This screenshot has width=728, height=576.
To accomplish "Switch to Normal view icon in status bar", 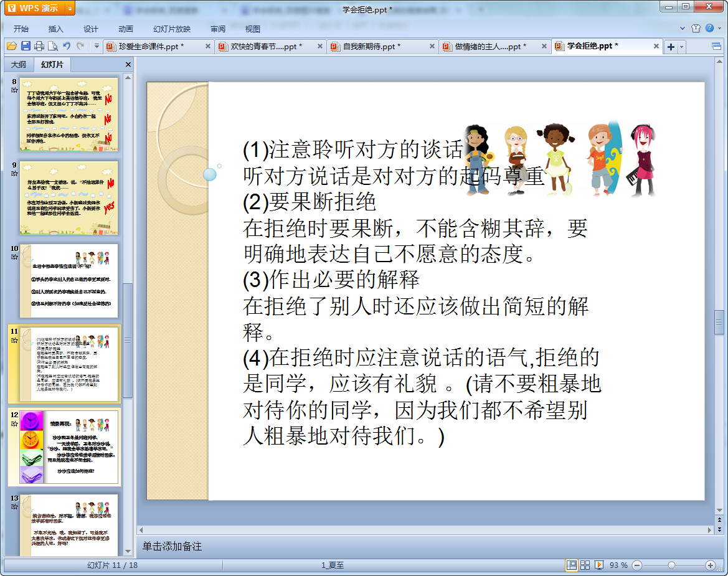I will 572,565.
